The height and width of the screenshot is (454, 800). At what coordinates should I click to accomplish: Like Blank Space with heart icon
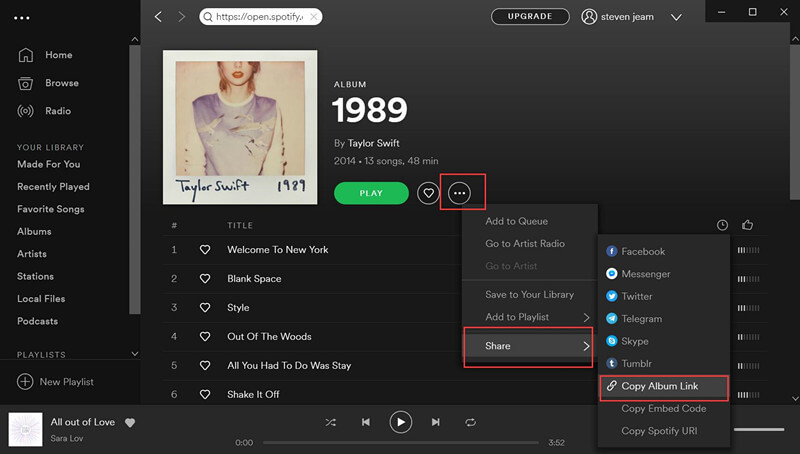(205, 279)
